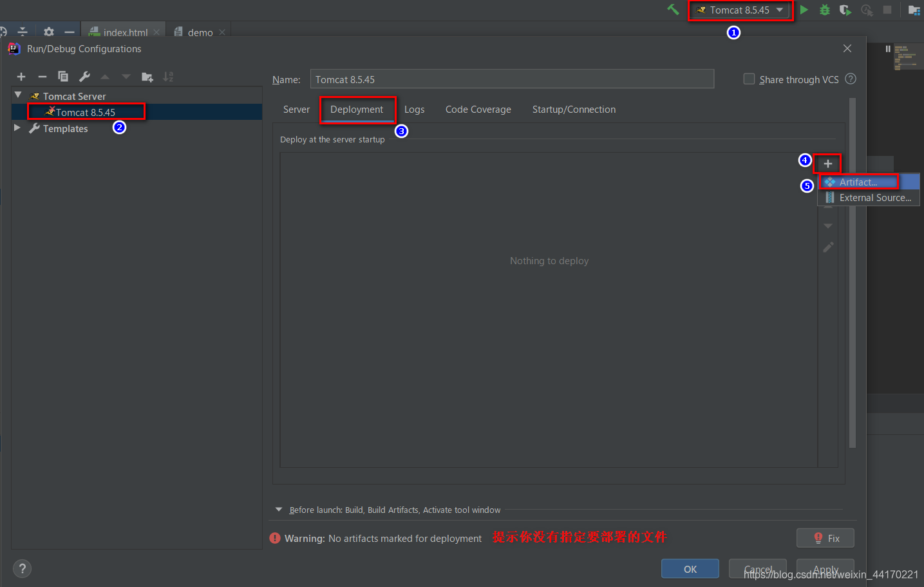Edit templates using the wrench icon
The height and width of the screenshot is (587, 924).
pos(84,77)
